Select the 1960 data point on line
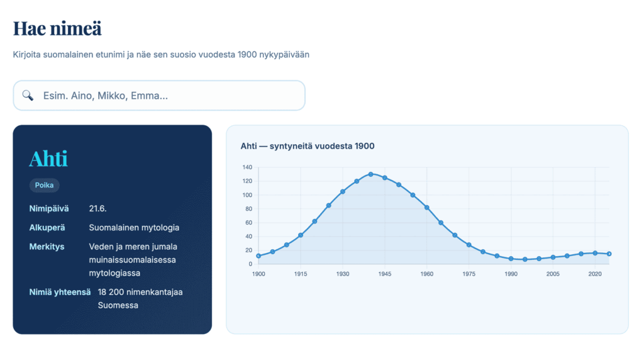Screen dimensions: 644x353 pyautogui.click(x=427, y=207)
